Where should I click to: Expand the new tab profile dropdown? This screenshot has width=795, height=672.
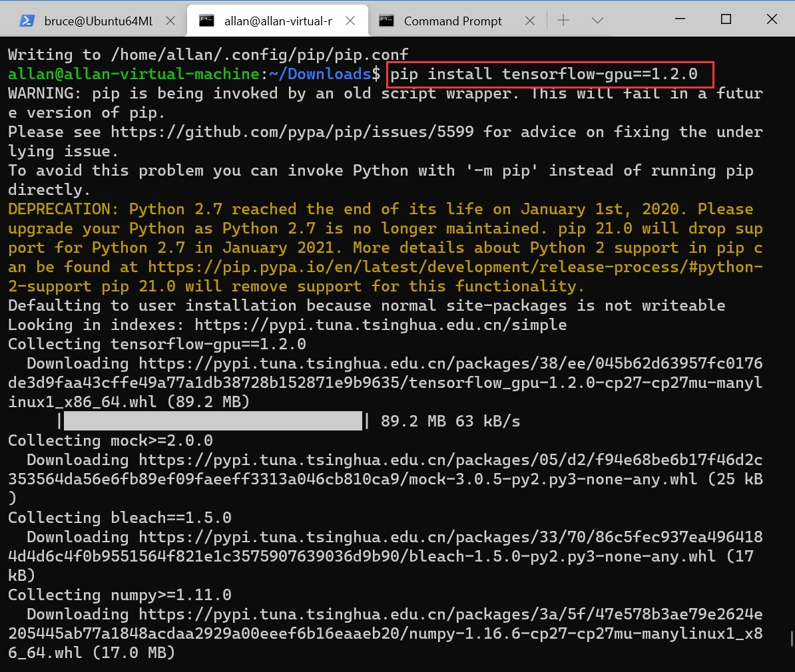click(x=597, y=20)
